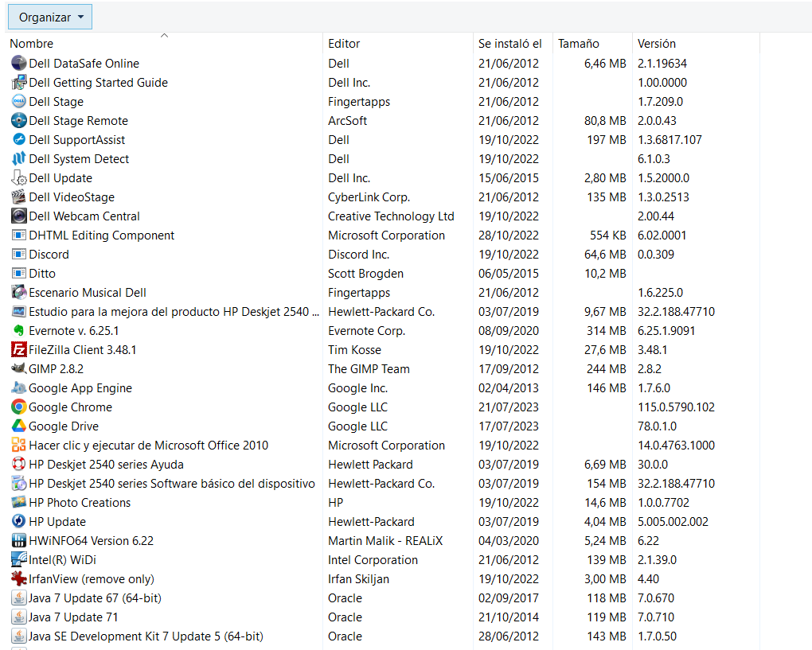
Task: Select the Evernote elephant icon
Action: click(18, 331)
